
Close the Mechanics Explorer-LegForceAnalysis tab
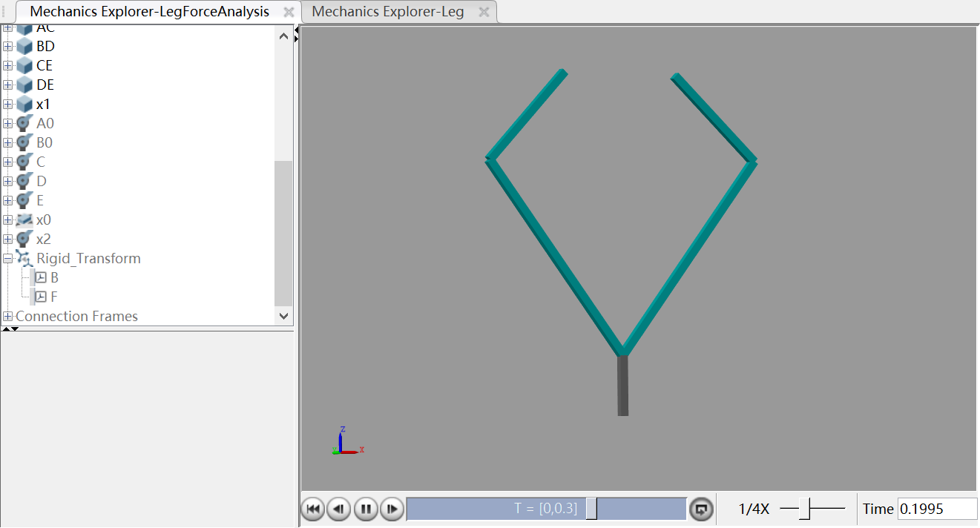tap(289, 12)
